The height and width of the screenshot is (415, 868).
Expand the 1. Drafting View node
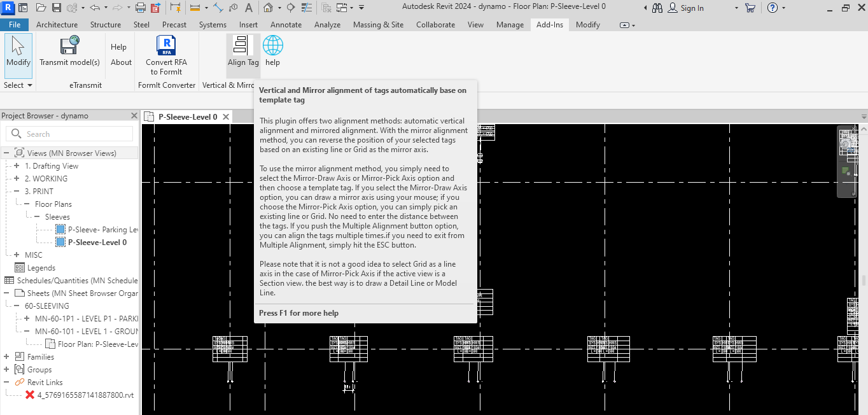[x=17, y=166]
